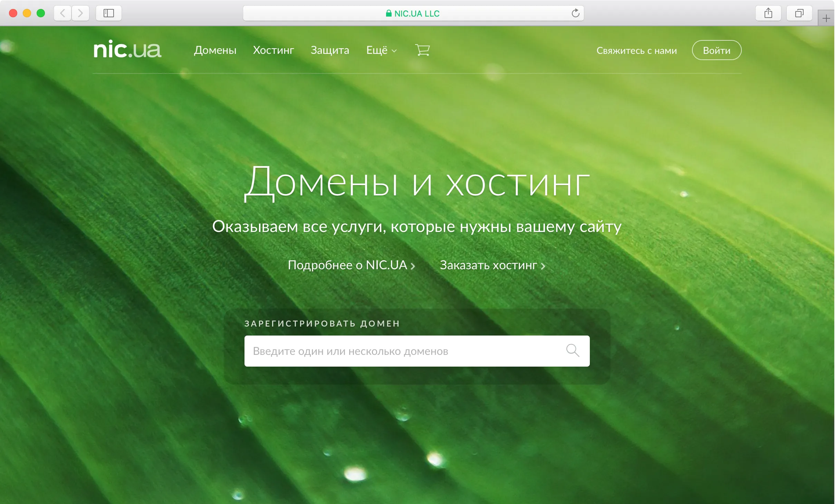Image resolution: width=835 pixels, height=504 pixels.
Task: Show all tabs with the tab overview icon
Action: click(x=799, y=13)
